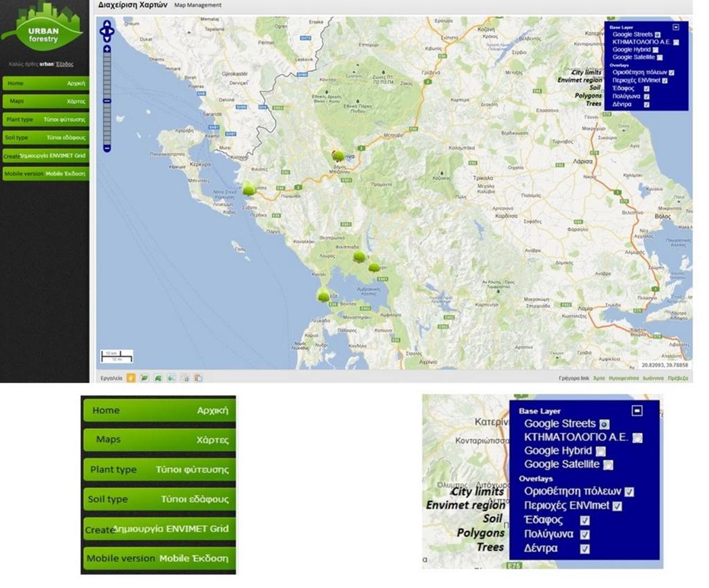Click the Urban Forestry leaf logo
709x588 pixels.
[x=42, y=26]
